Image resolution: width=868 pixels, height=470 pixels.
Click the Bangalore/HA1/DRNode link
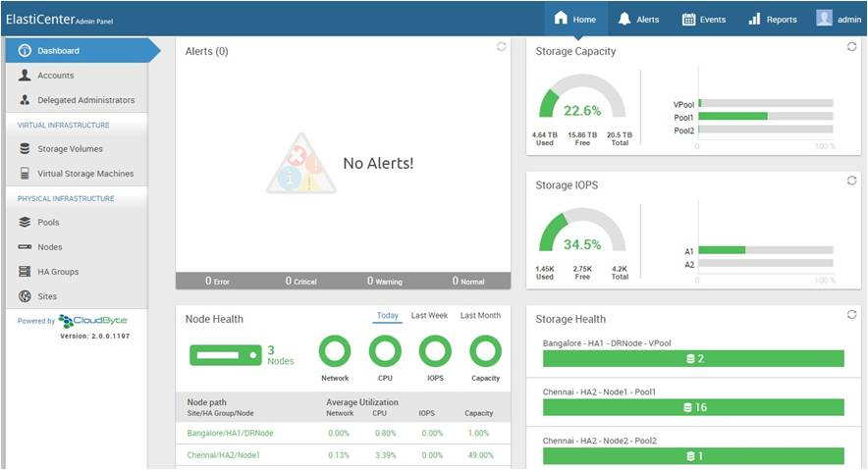[x=230, y=433]
